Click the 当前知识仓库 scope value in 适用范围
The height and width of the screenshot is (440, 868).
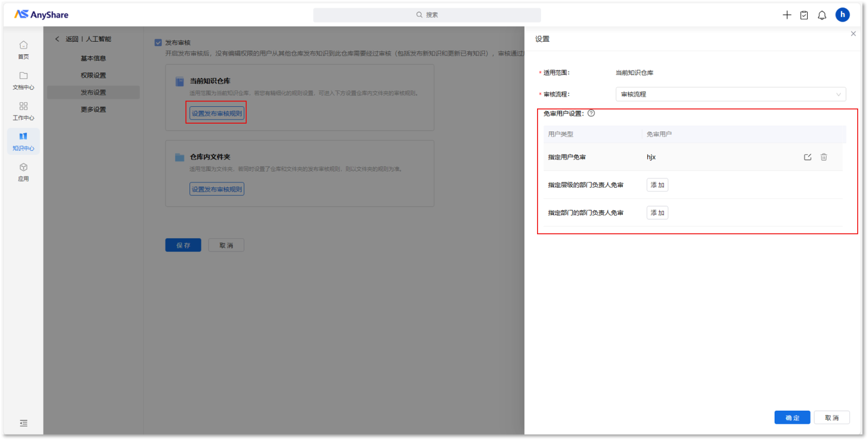coord(634,73)
